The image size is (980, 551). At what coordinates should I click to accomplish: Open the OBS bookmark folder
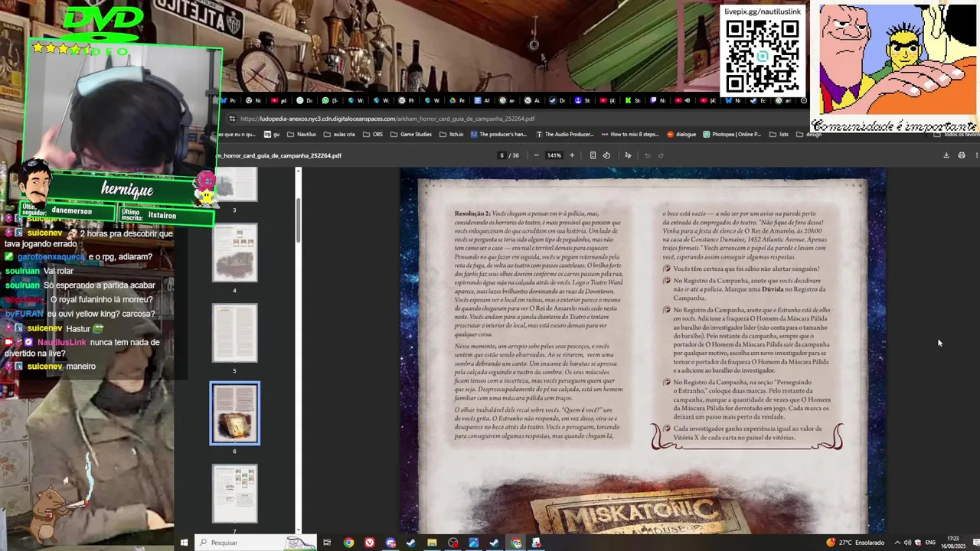pos(372,134)
